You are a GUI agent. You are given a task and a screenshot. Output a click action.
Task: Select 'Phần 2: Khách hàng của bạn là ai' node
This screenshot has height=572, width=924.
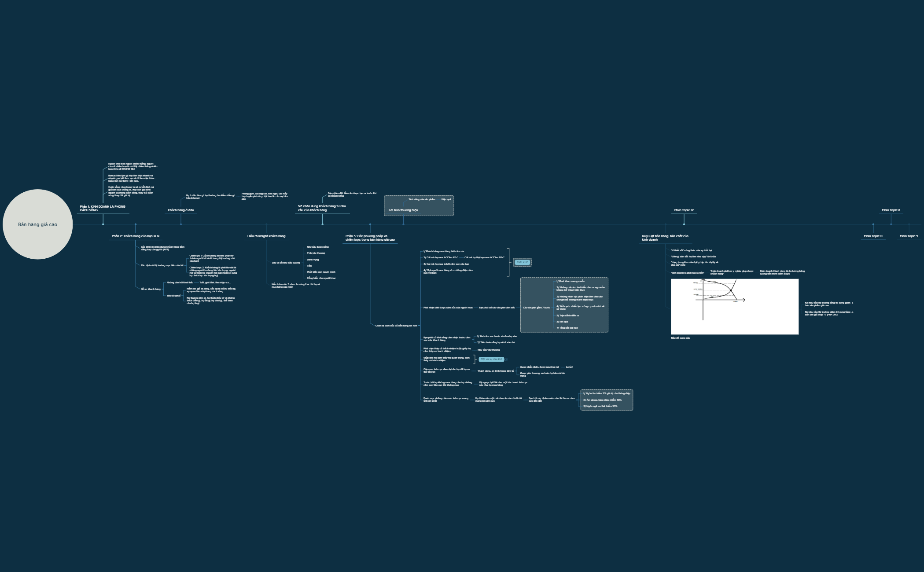point(136,236)
